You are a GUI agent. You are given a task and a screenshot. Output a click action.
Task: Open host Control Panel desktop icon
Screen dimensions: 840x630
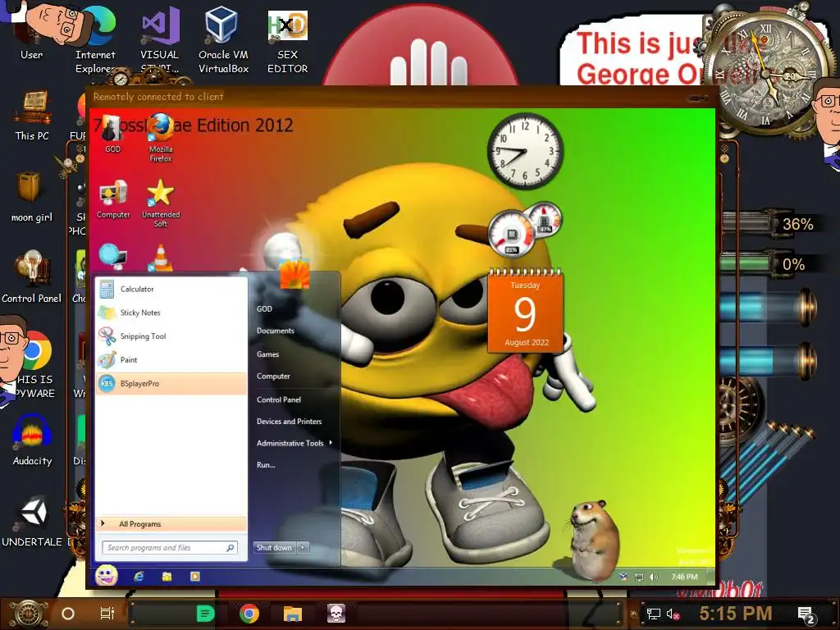(32, 277)
